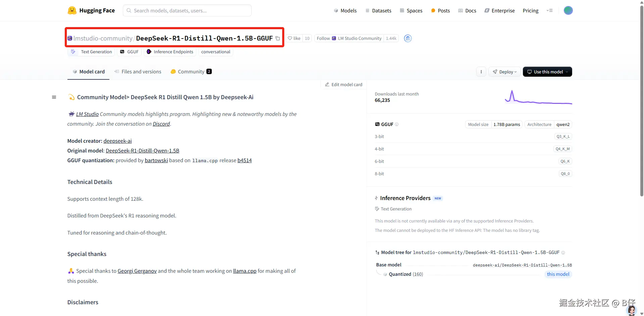Click the GGUF tag
Screen dimensions: 644x316
(129, 52)
